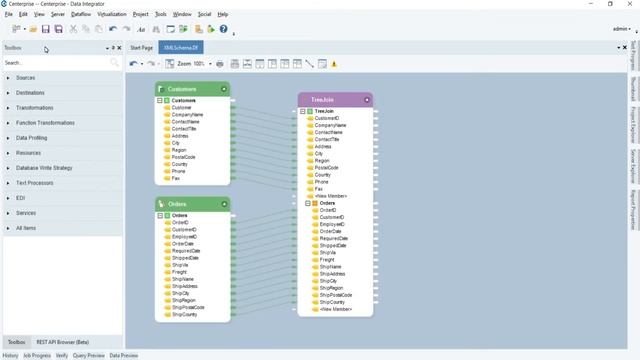Open the Zoom percentage dropdown

tap(210, 64)
